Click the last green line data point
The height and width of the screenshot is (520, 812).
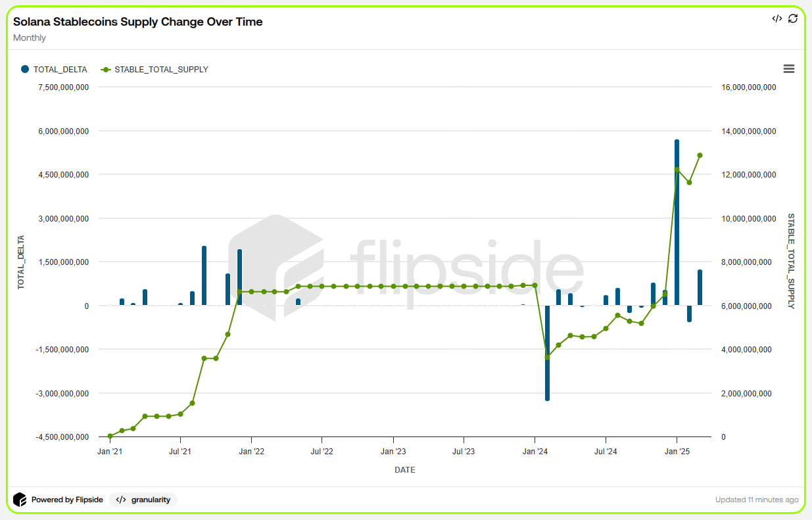click(x=700, y=155)
